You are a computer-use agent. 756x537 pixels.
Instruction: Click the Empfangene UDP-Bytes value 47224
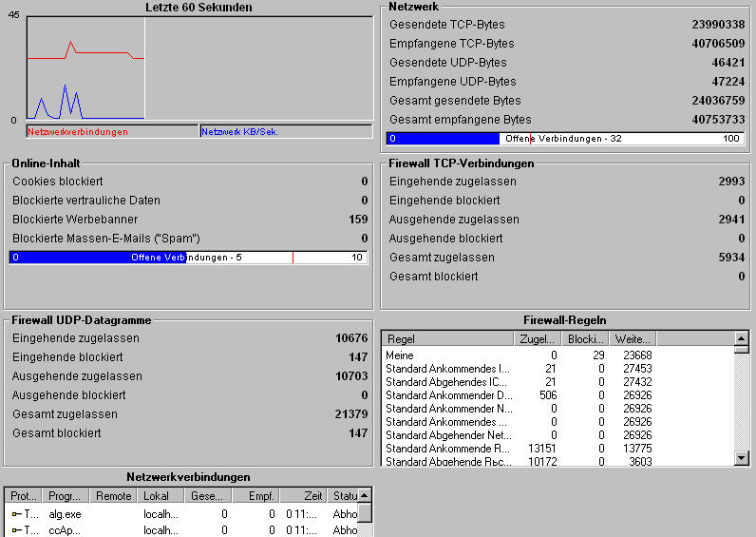click(728, 82)
